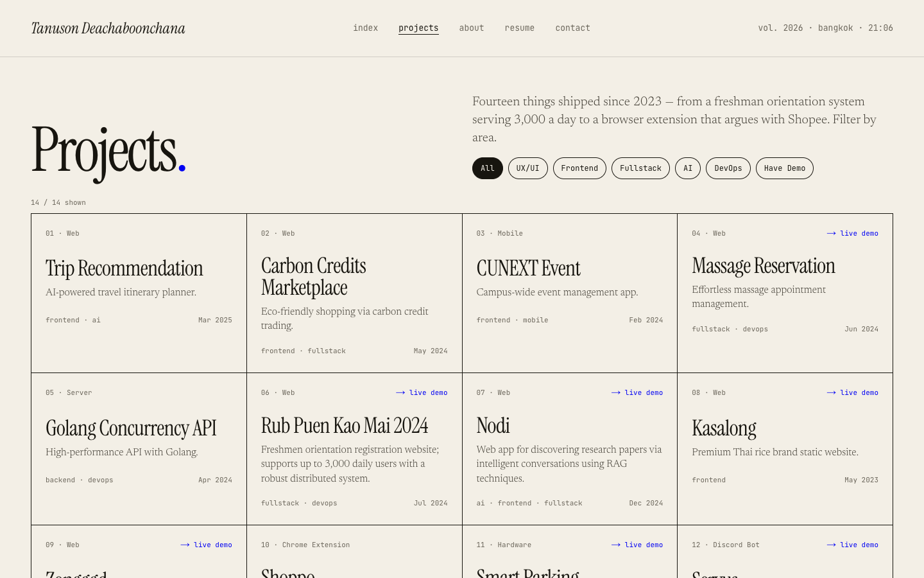Open the index nav link
Viewport: 924px width, 578px height.
(365, 28)
